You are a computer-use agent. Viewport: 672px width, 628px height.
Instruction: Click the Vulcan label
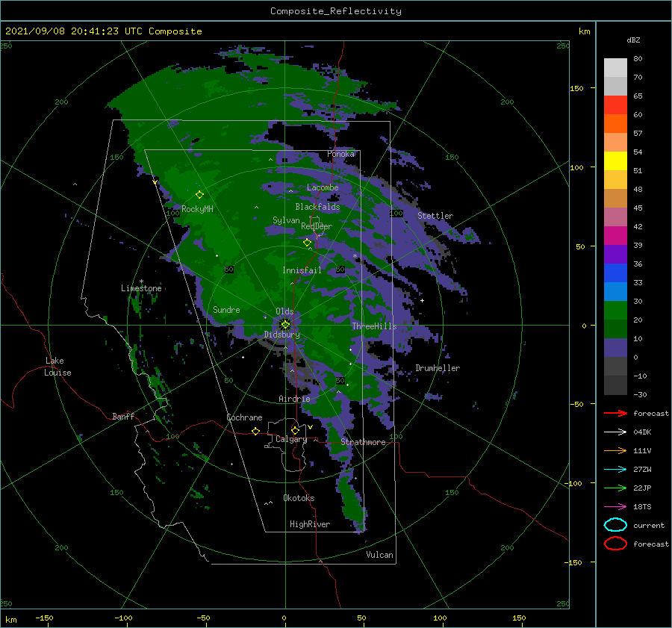[x=379, y=555]
